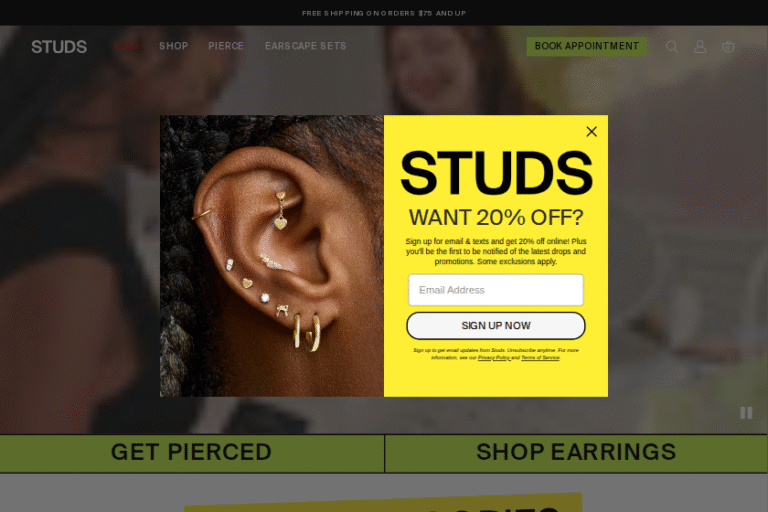Open the PIERCE navigation item
Viewport: 768px width, 512px height.
pos(226,46)
